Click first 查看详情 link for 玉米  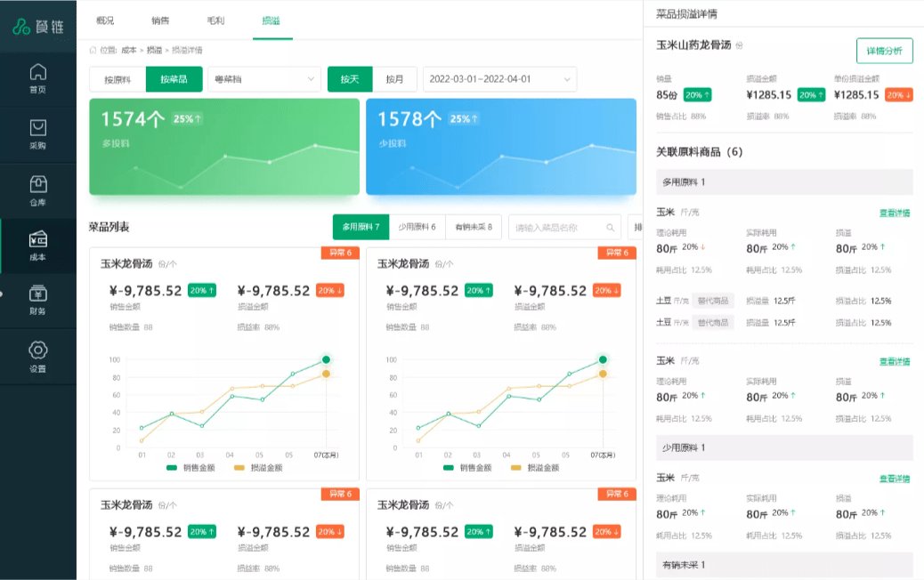coord(894,213)
